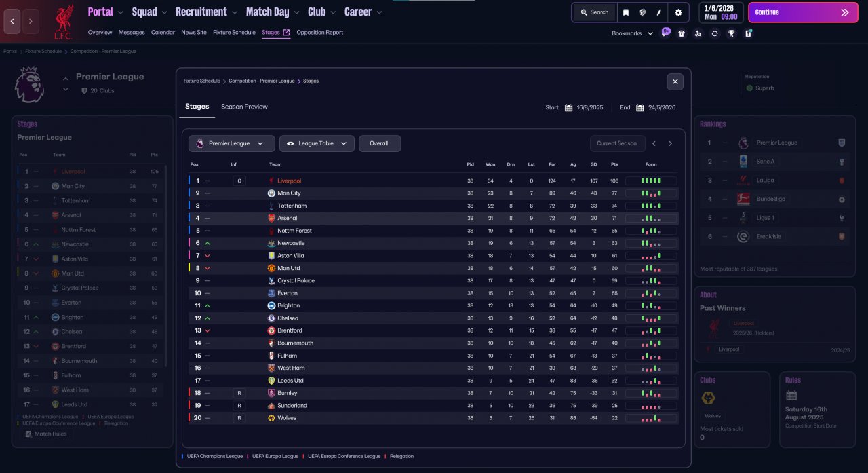Open the settings gear icon
The image size is (868, 473).
click(x=678, y=12)
